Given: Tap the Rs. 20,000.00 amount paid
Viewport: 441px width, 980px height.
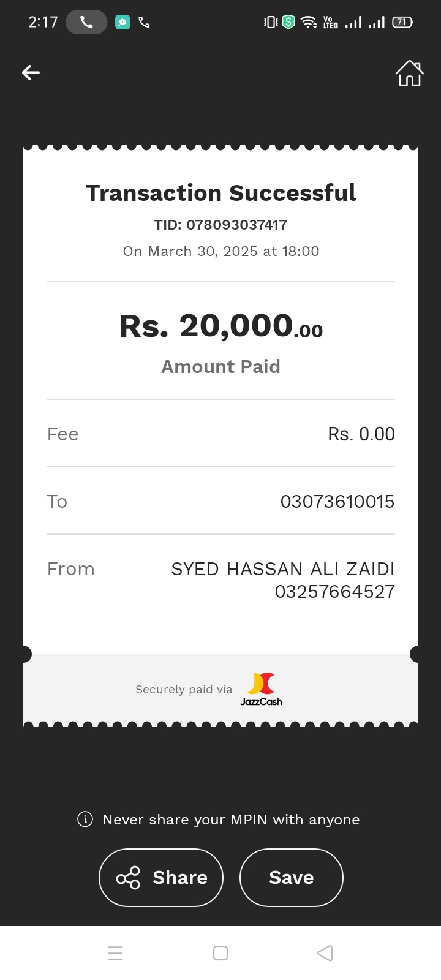Looking at the screenshot, I should coord(221,326).
